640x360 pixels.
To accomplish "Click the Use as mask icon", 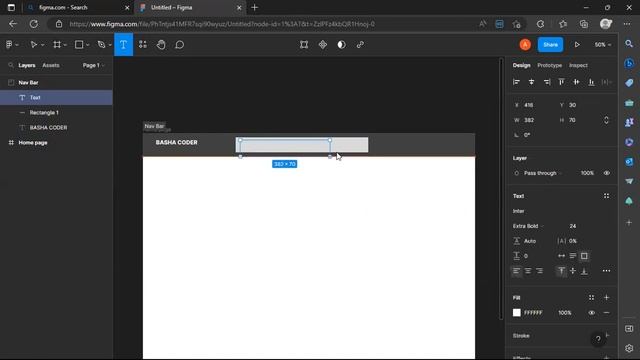I will [x=342, y=44].
